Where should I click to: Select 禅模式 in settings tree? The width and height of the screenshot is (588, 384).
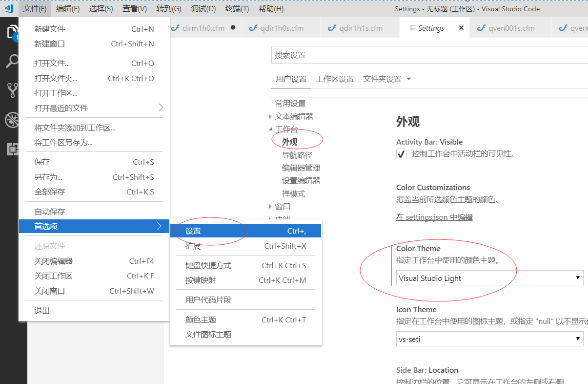(x=293, y=193)
